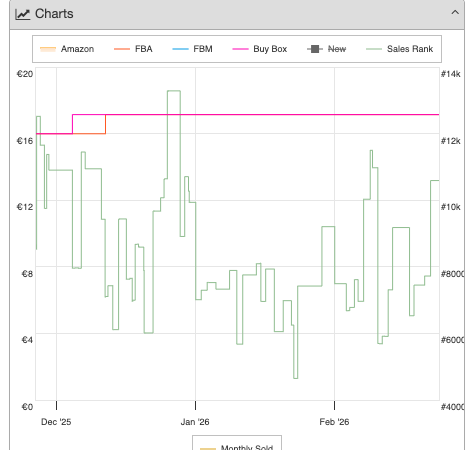Click the Amazon orange legend swatch
This screenshot has height=450, width=474.
(x=48, y=49)
